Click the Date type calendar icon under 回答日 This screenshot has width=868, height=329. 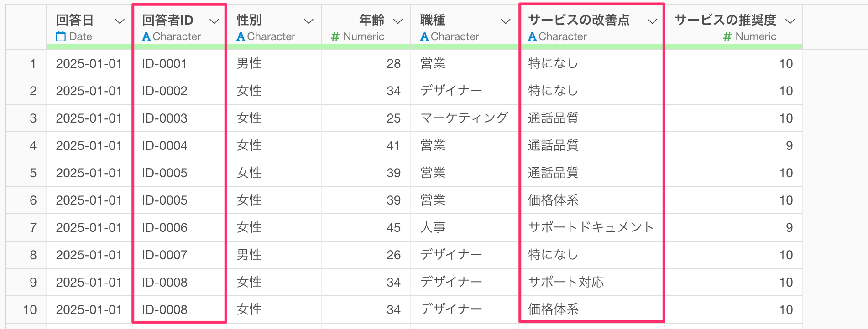pos(61,36)
